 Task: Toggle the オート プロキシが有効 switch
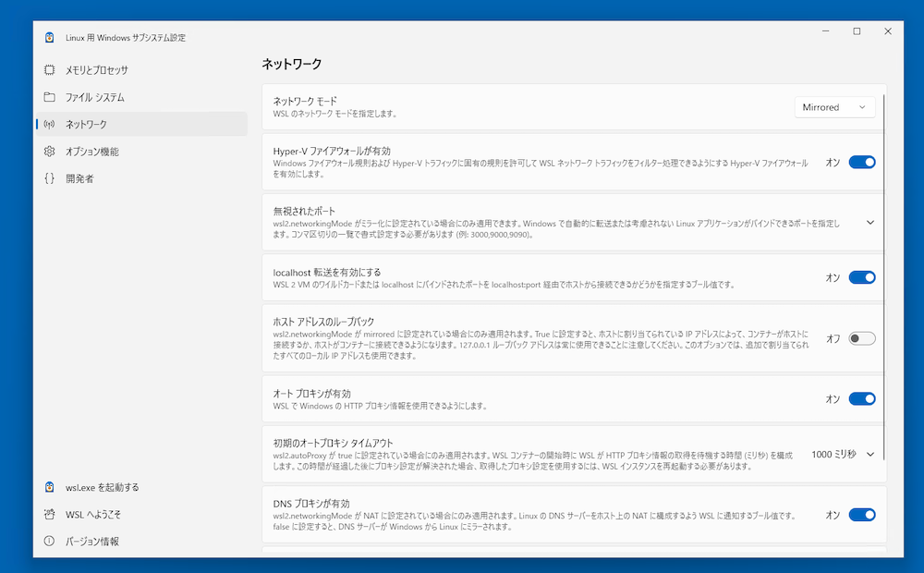point(861,399)
